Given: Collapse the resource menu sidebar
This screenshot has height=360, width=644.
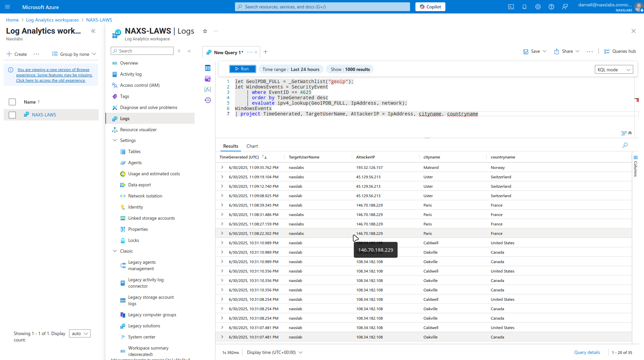Looking at the screenshot, I should coord(189,51).
